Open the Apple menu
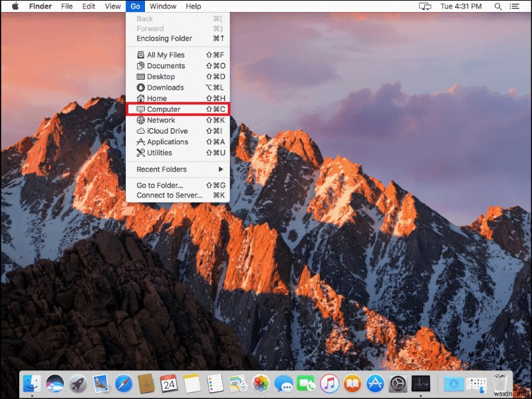Viewport: 532px width, 399px height. point(15,7)
